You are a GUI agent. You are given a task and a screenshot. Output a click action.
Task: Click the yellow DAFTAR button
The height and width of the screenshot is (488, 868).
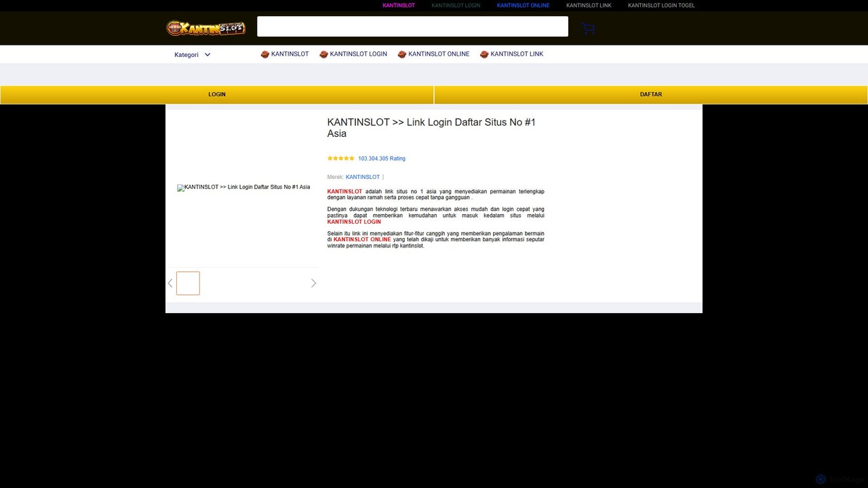click(x=651, y=95)
